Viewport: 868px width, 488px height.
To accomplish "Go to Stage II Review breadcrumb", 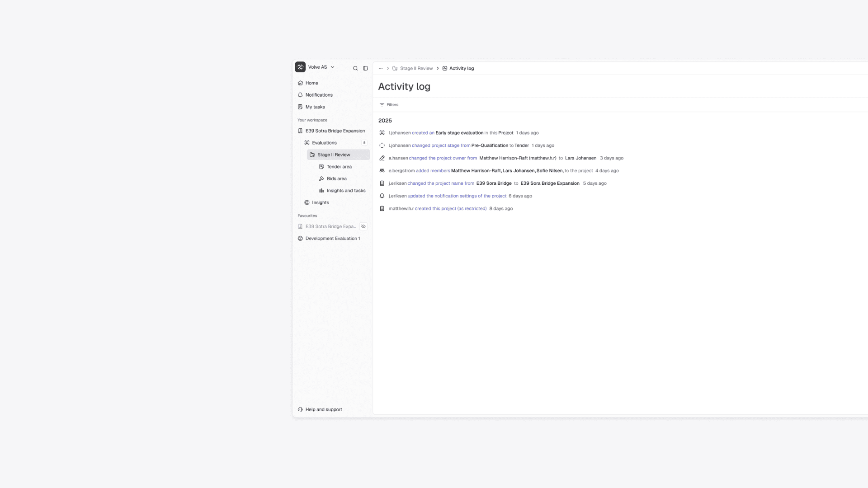I will point(416,68).
